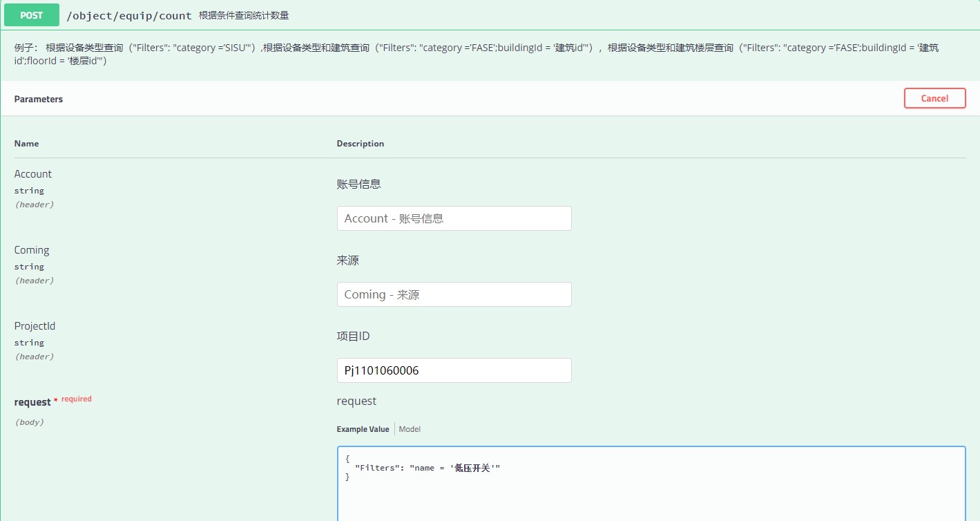
Task: Collapse the /object/equip/count endpoint path
Action: (129, 15)
